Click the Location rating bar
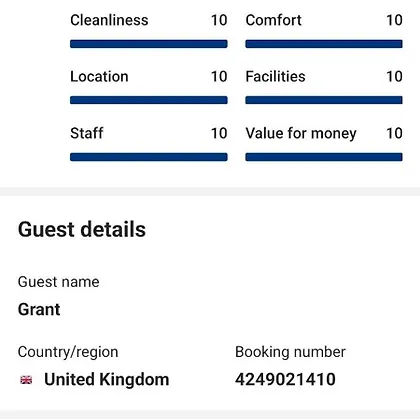The width and height of the screenshot is (420, 420). (x=149, y=100)
